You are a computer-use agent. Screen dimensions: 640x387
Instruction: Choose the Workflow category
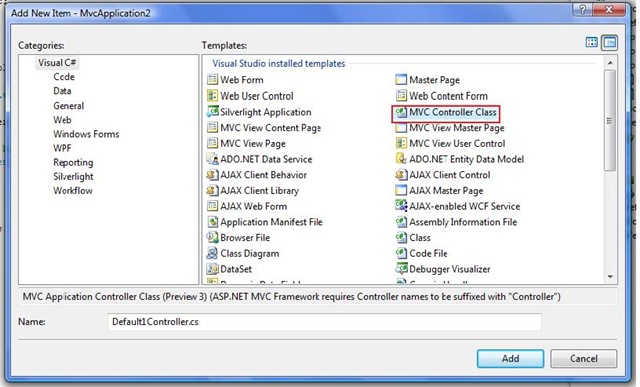tap(73, 191)
